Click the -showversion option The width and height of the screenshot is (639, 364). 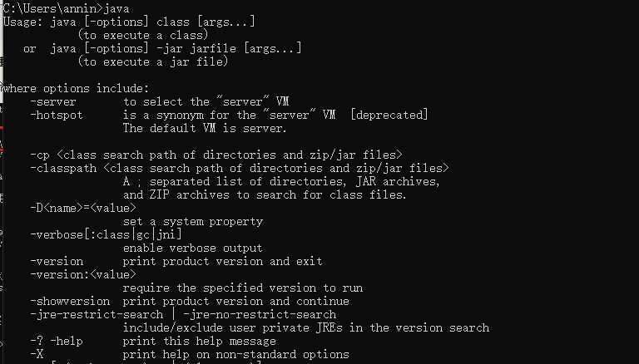point(70,302)
